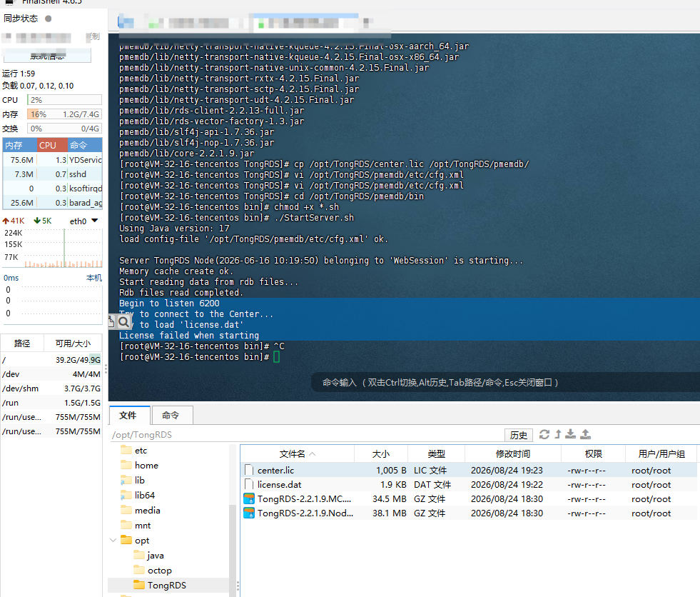The height and width of the screenshot is (597, 700).
Task: Click the /run disk row
Action: (x=51, y=403)
